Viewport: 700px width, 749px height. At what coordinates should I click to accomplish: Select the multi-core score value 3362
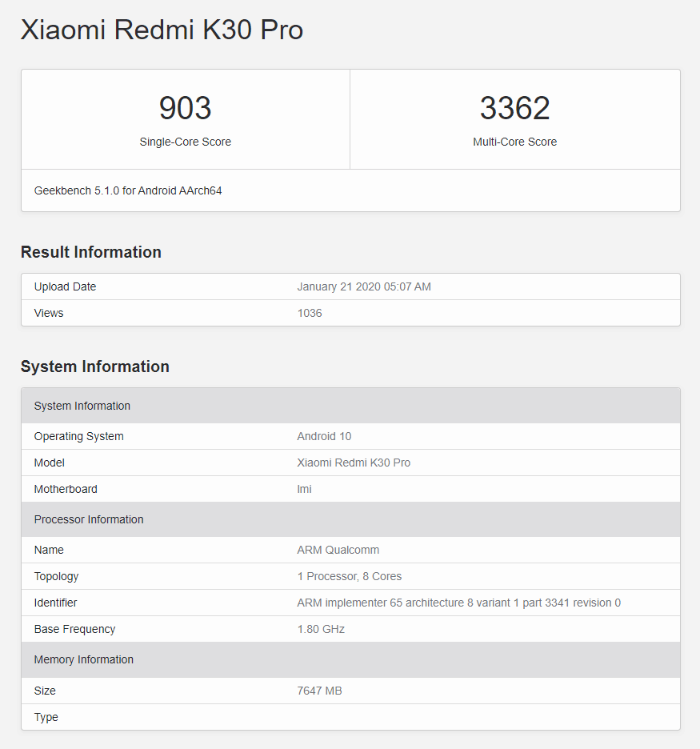click(x=514, y=109)
